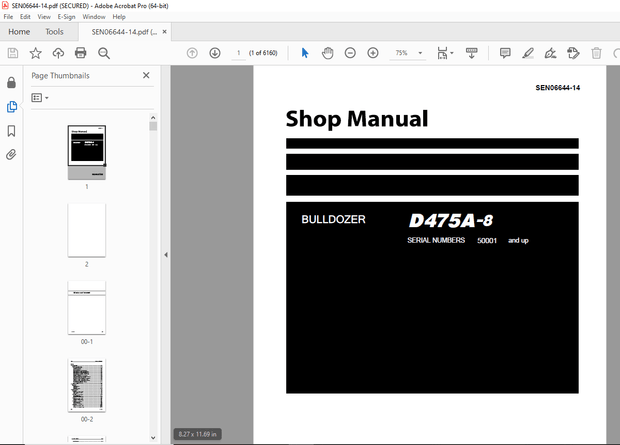Open the Window menu
620x445 pixels.
pyautogui.click(x=94, y=17)
